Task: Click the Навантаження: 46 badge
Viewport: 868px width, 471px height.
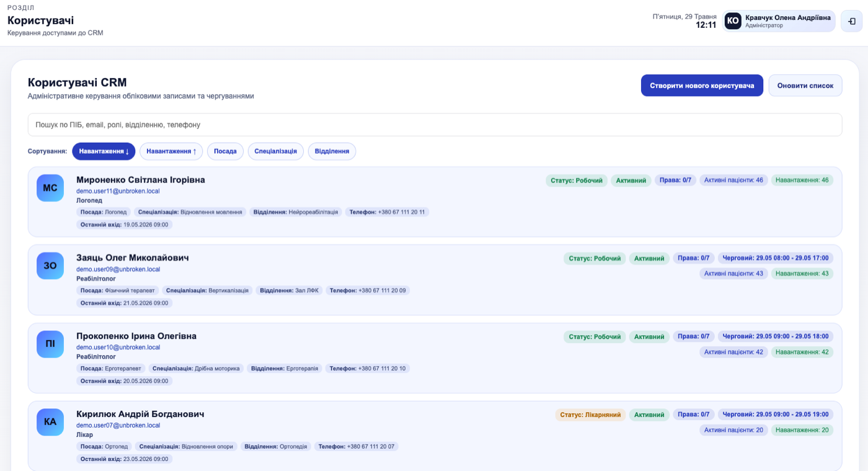Action: point(802,181)
